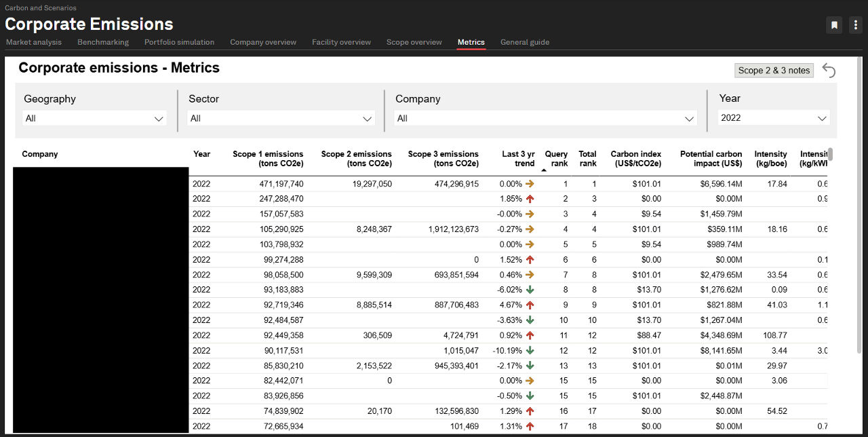This screenshot has width=868, height=437.
Task: Open the three-dot more options menu
Action: tap(854, 25)
